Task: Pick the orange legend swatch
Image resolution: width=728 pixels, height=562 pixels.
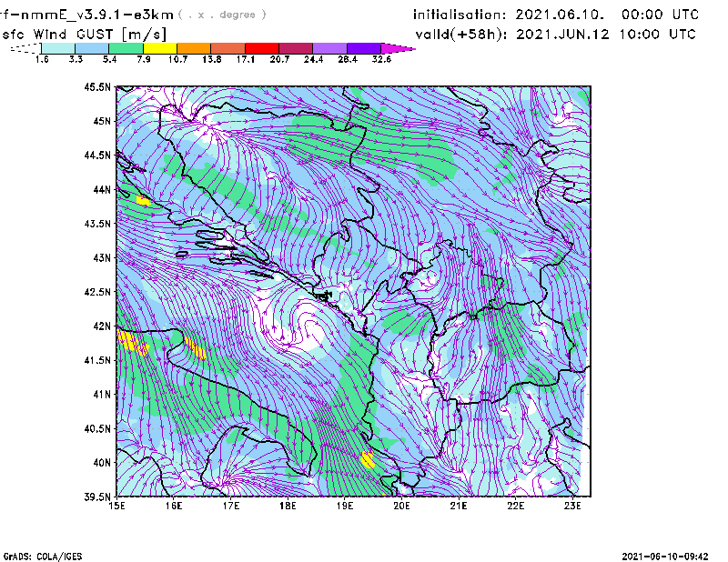Action: (194, 48)
